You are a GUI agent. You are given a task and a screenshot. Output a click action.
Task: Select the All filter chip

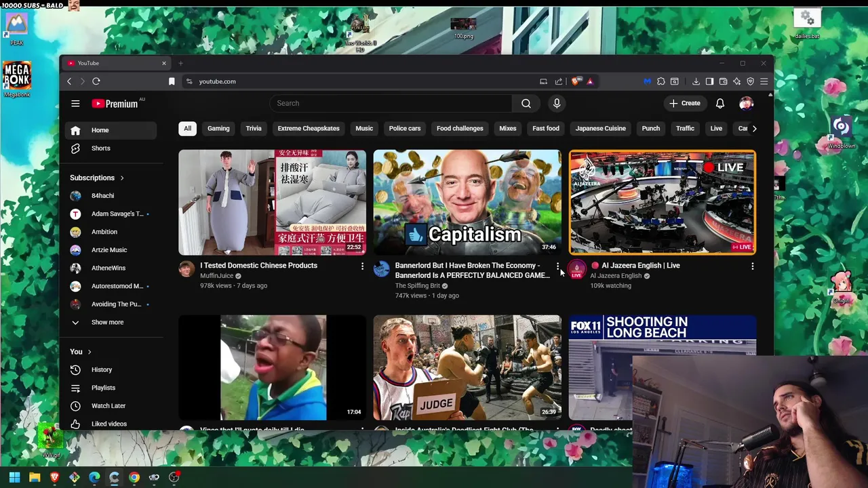pyautogui.click(x=187, y=128)
